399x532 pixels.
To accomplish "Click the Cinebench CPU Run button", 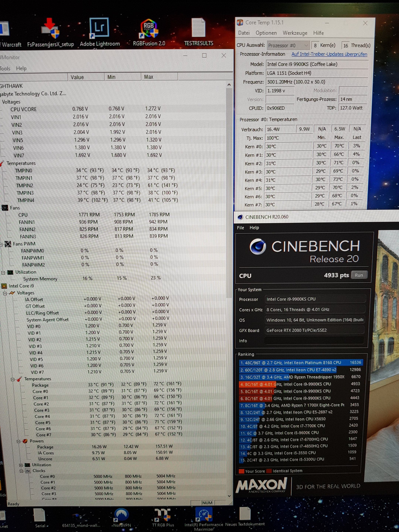I will point(359,275).
